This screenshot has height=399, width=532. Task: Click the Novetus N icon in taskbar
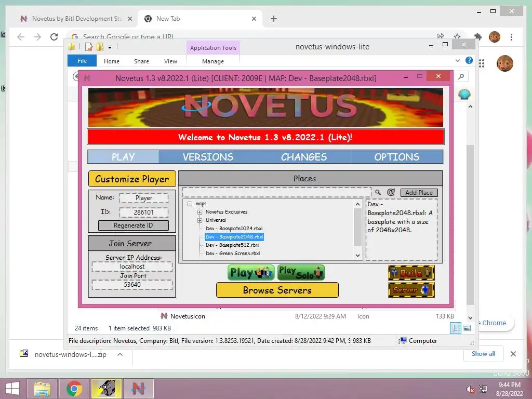138,389
